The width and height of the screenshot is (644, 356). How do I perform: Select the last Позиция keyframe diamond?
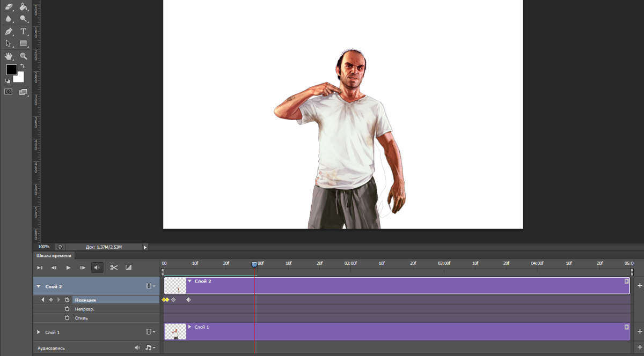188,300
